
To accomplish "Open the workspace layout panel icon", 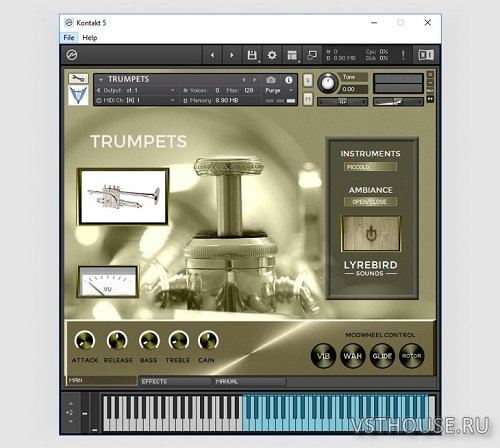I will pos(292,55).
